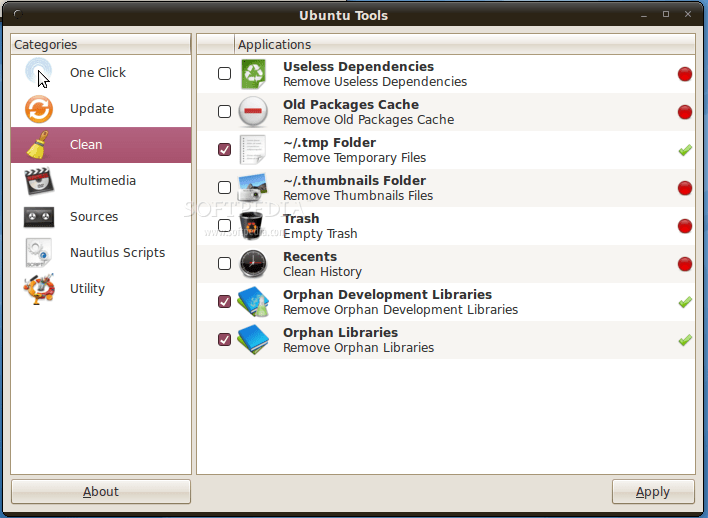Click green checkmark for Orphan Development Libraries

pyautogui.click(x=685, y=302)
